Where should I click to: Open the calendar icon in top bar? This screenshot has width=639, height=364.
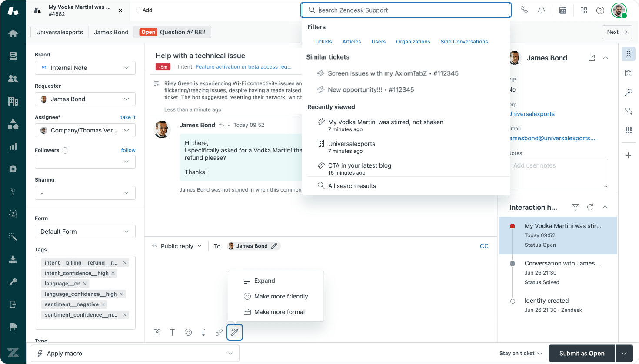click(x=563, y=10)
